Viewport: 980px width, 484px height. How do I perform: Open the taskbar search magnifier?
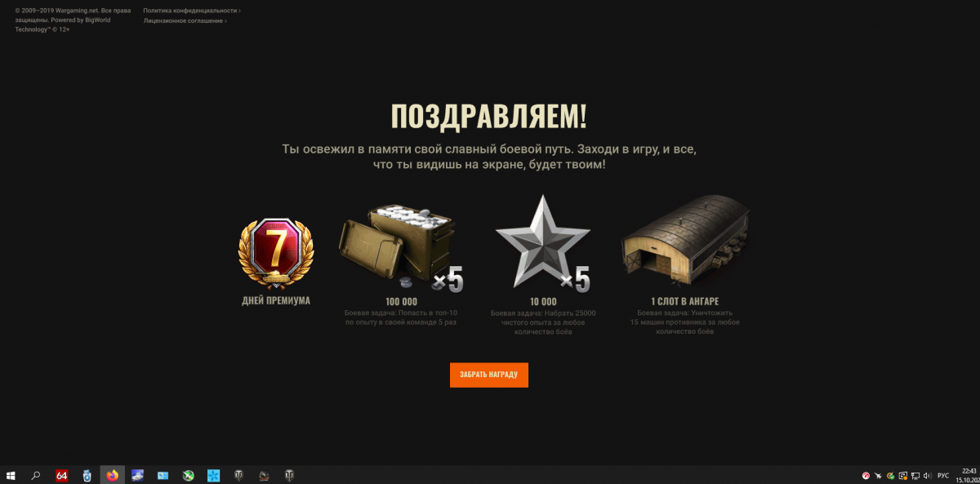pyautogui.click(x=36, y=475)
